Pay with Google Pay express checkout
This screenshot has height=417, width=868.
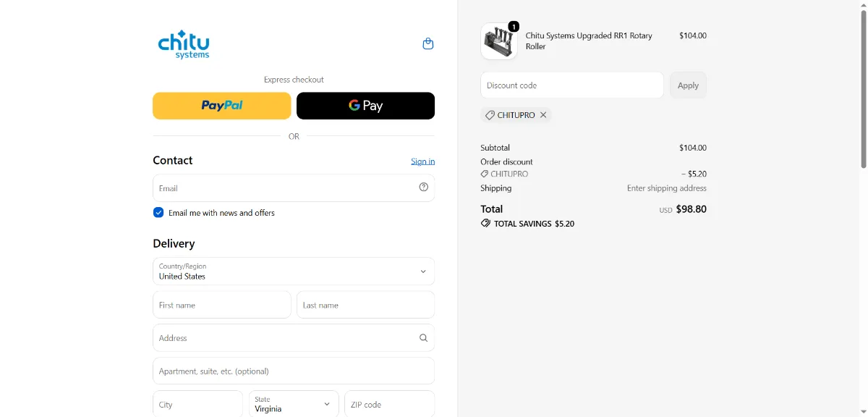pos(366,106)
